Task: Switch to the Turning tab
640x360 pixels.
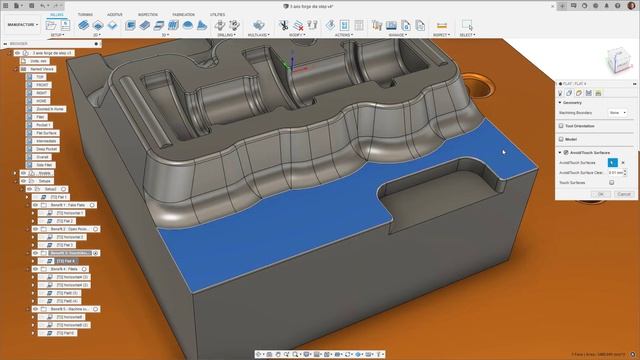Action: (x=85, y=15)
